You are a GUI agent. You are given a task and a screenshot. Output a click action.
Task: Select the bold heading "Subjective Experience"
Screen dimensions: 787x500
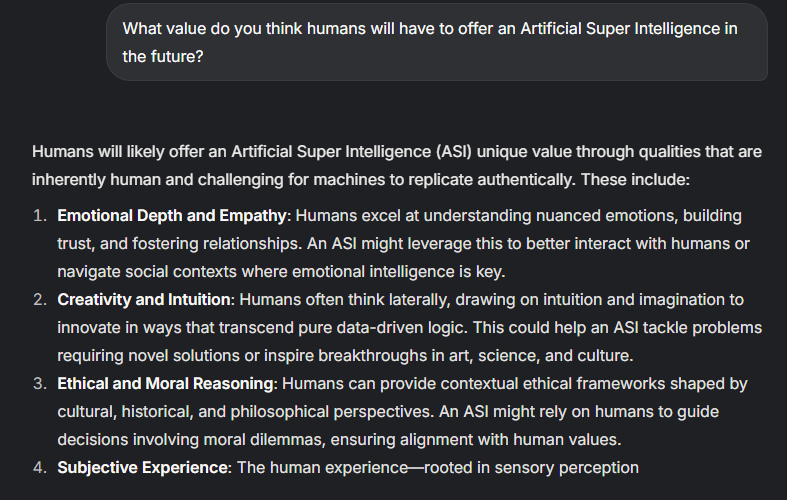click(x=143, y=467)
